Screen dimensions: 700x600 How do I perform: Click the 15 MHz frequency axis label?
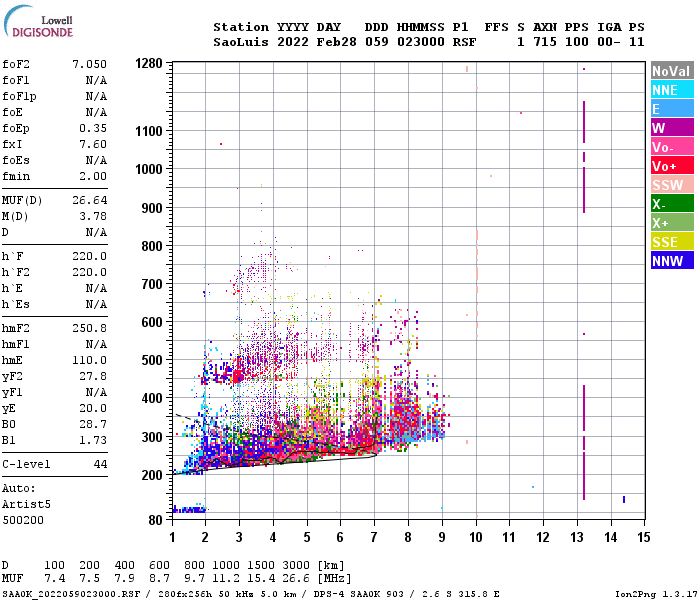pos(643,537)
